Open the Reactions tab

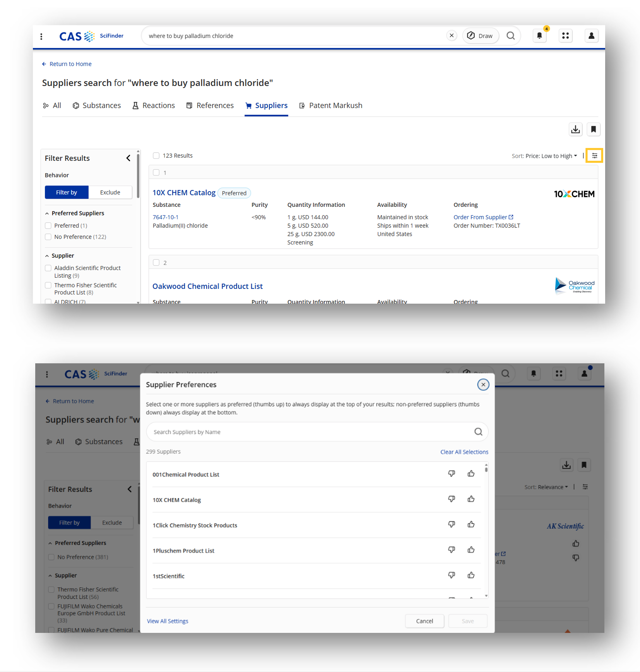pyautogui.click(x=154, y=106)
